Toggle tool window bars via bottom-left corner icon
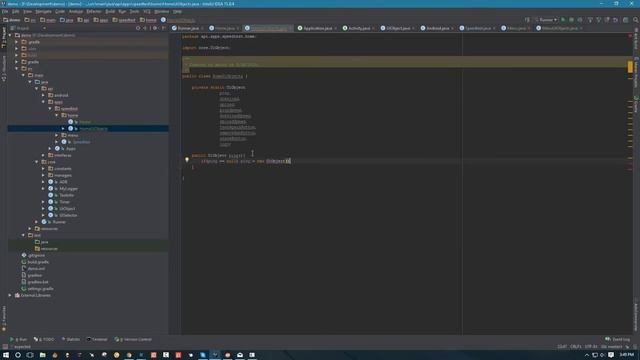The image size is (640, 360). (x=5, y=347)
